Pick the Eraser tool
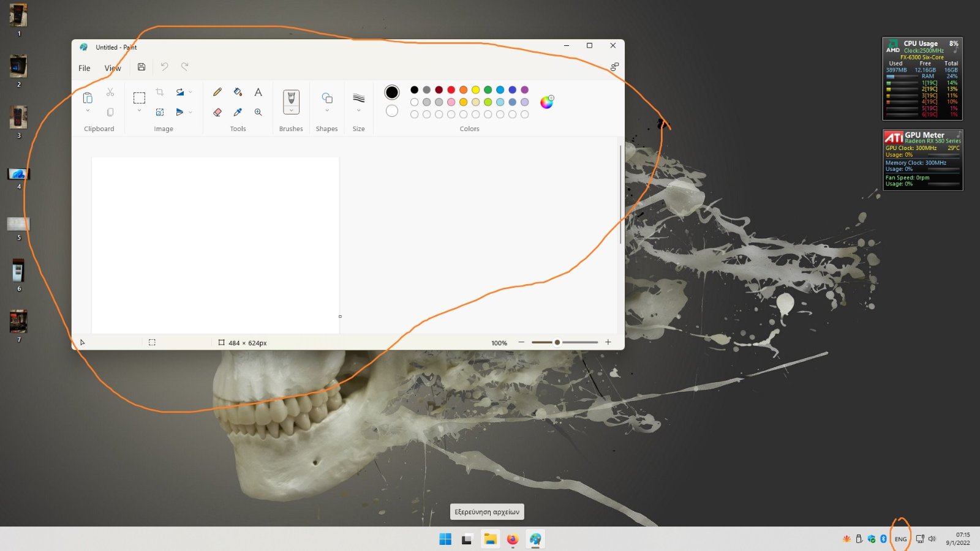 (x=217, y=112)
